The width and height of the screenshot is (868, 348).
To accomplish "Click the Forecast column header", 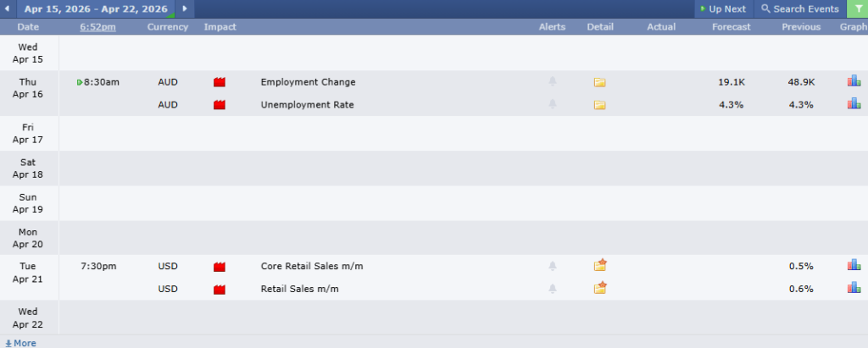I will tap(732, 26).
